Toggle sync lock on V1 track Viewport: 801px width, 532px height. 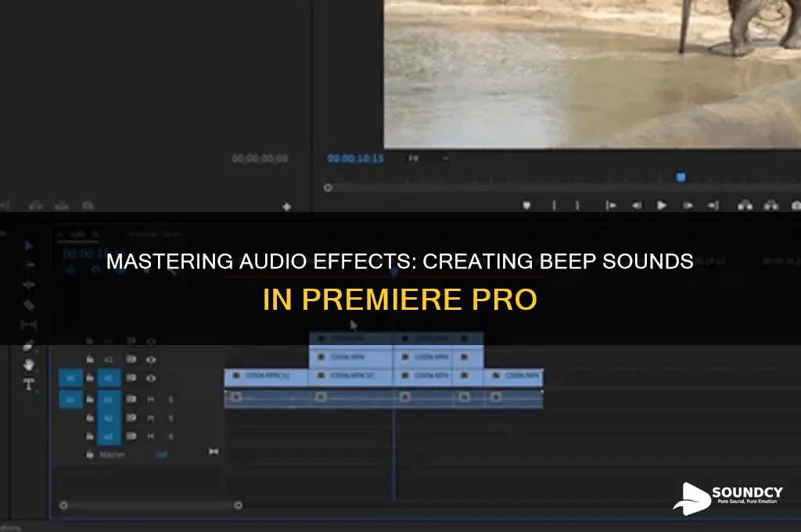click(131, 378)
